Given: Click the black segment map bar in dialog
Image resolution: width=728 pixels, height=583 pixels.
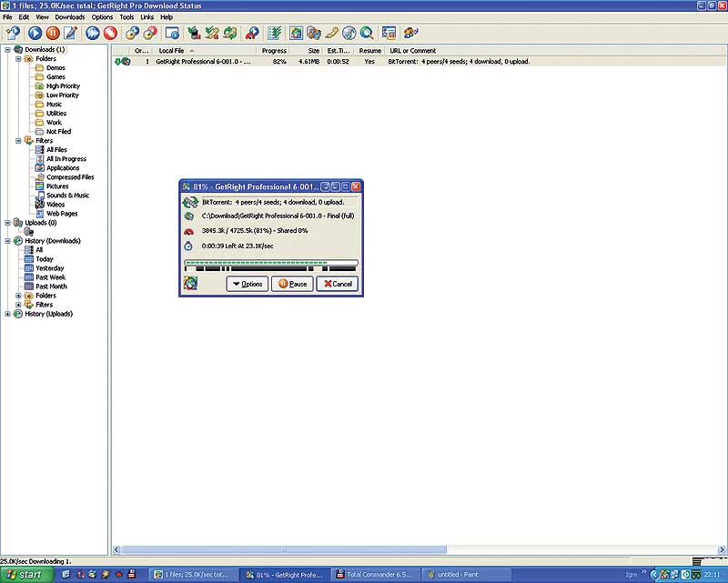Looking at the screenshot, I should [271, 268].
